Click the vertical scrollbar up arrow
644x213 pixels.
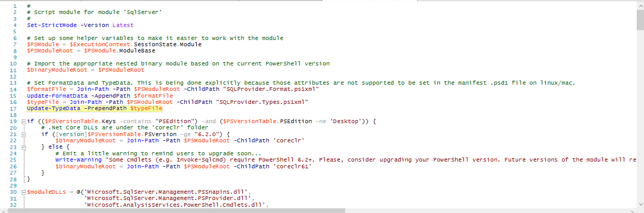(x=640, y=5)
